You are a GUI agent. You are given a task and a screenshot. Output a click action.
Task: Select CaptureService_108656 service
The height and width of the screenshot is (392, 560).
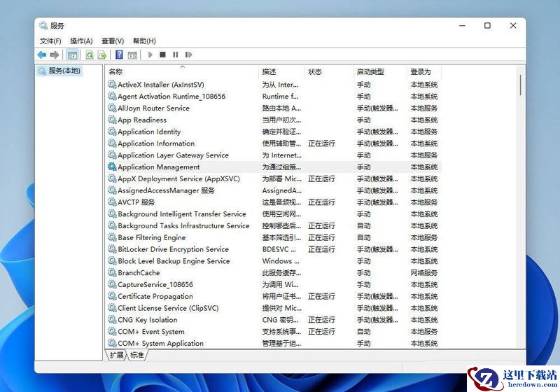273,284
